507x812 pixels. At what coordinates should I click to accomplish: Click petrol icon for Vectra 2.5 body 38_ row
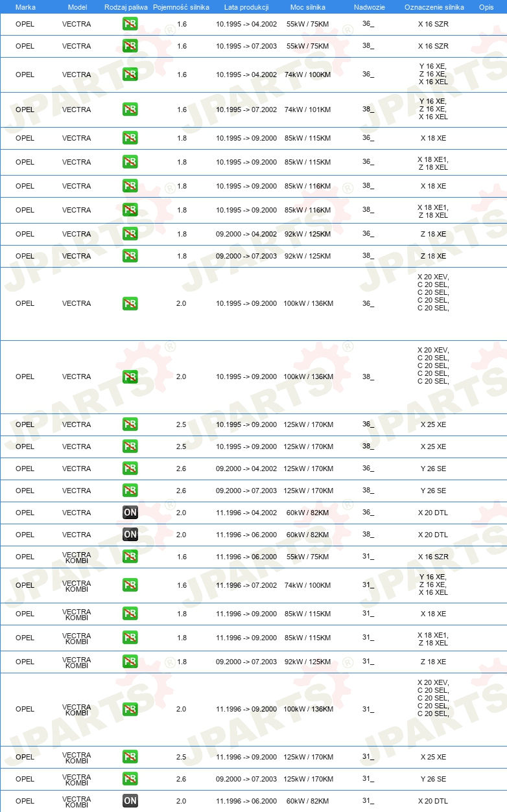click(x=130, y=447)
